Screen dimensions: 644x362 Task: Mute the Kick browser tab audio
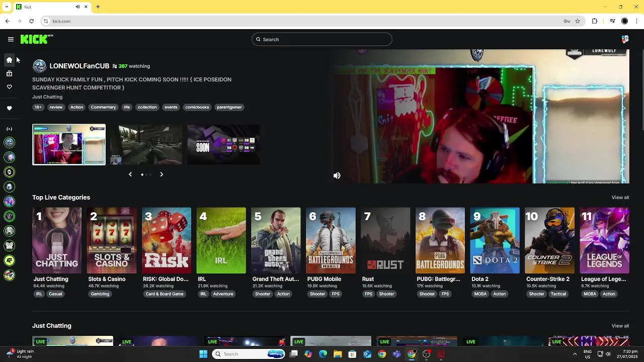77,7
